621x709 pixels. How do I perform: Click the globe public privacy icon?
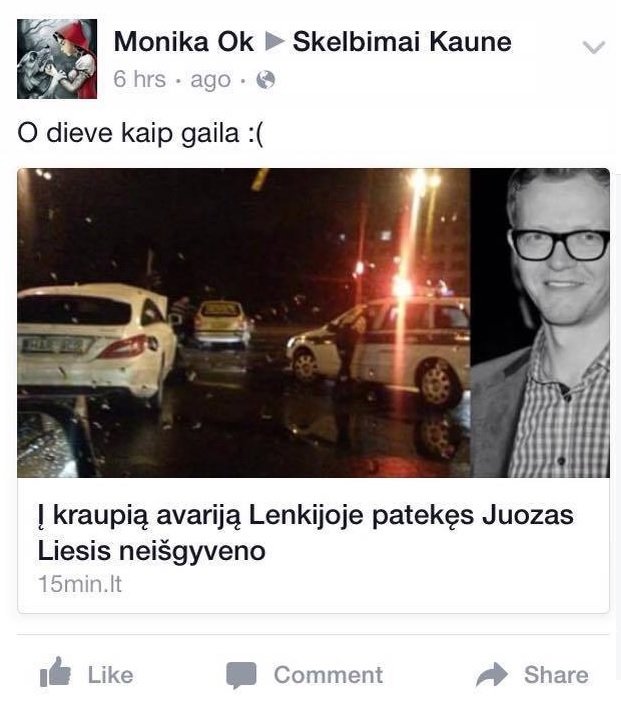click(x=265, y=80)
